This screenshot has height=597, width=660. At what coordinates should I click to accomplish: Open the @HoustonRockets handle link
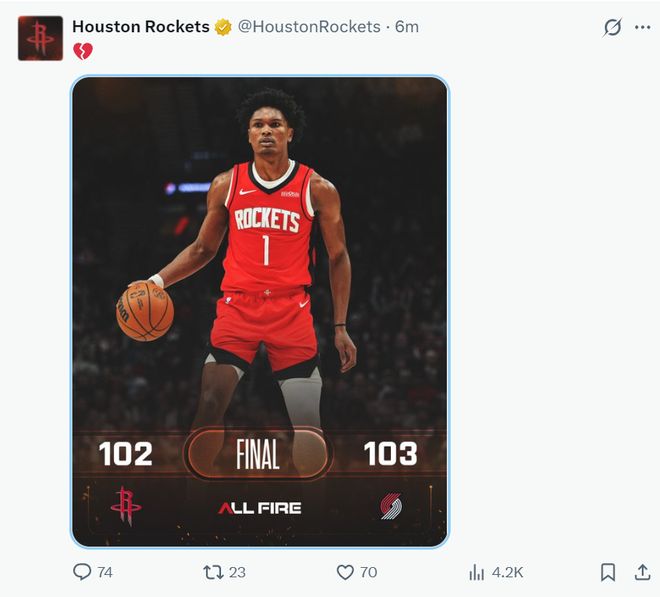click(x=308, y=27)
